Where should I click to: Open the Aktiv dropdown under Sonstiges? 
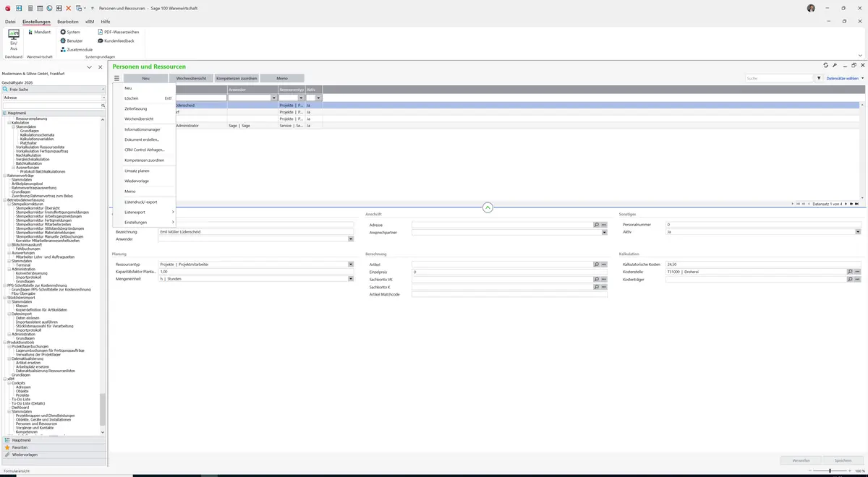point(858,232)
